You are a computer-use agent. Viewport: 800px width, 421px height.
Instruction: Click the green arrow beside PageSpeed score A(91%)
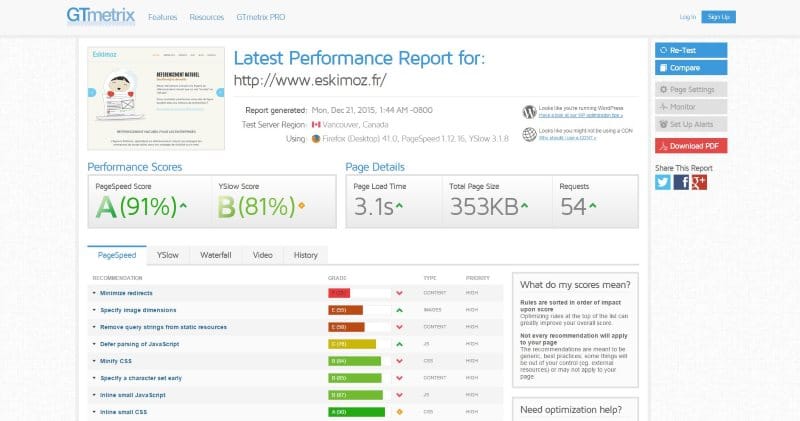(183, 206)
